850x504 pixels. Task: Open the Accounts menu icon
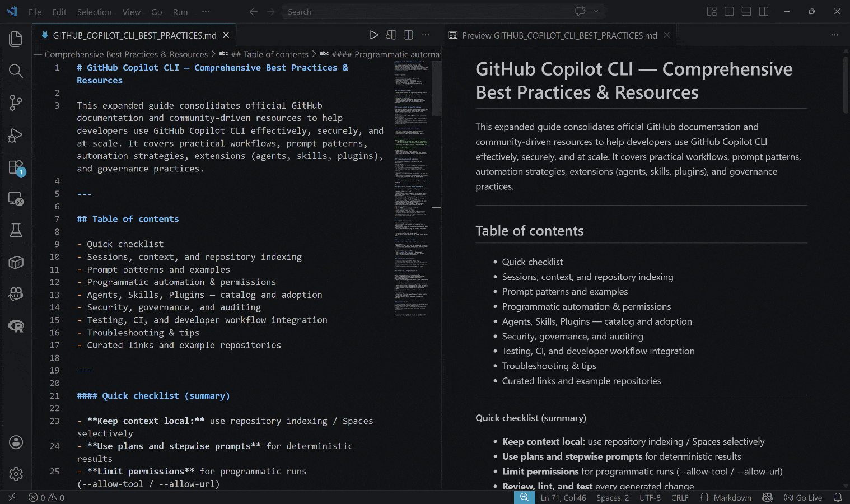[x=16, y=442]
